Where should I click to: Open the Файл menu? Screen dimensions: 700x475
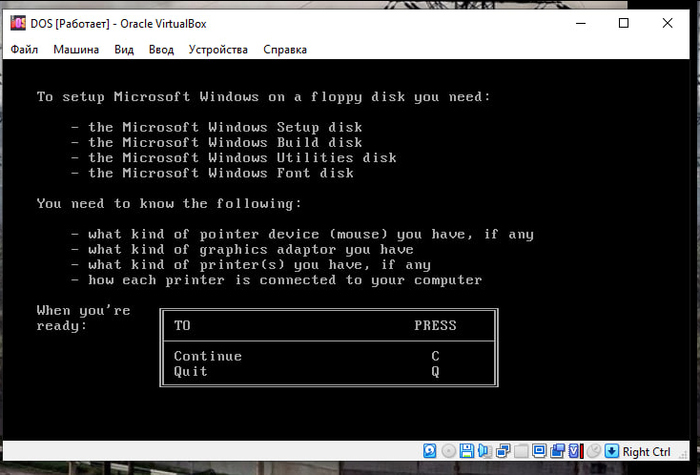[x=24, y=49]
